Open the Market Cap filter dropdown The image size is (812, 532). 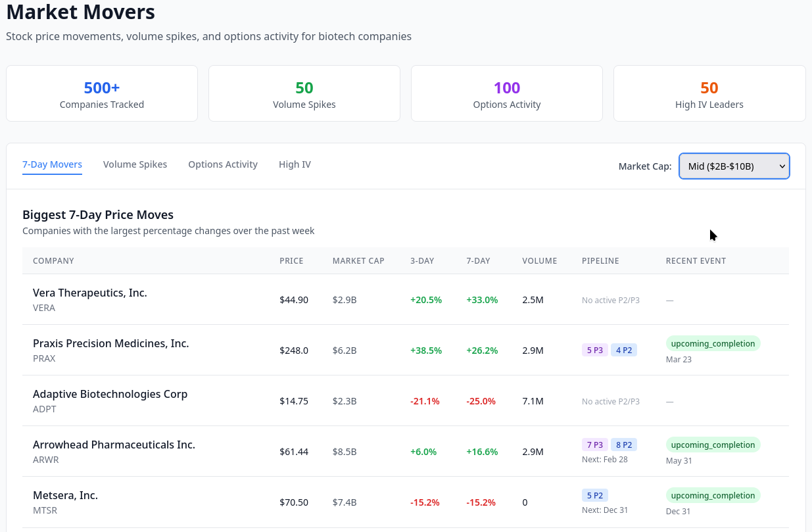734,166
